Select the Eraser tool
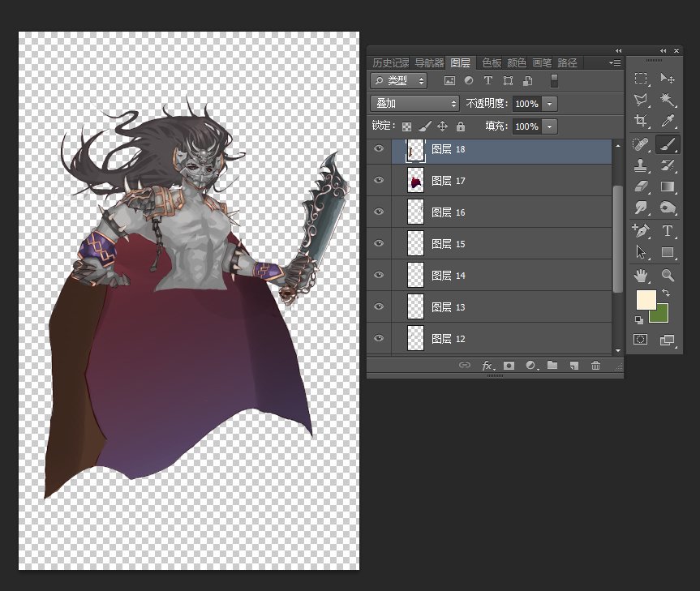 pos(641,186)
